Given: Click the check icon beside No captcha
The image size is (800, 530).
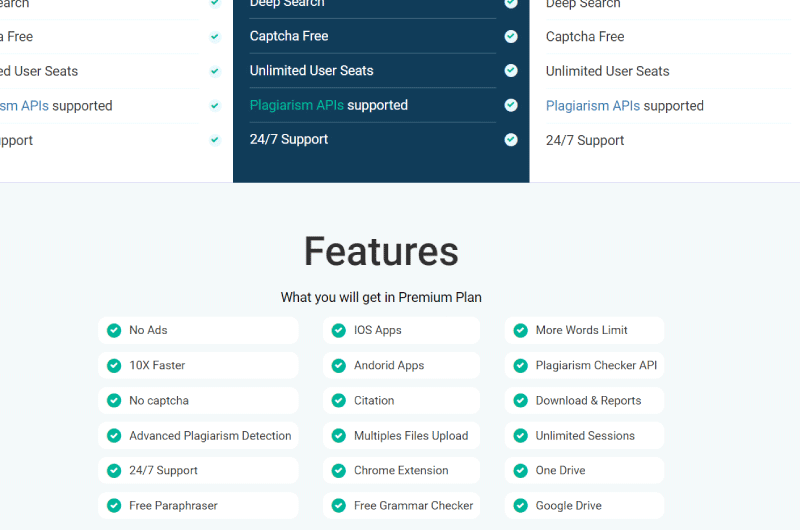Looking at the screenshot, I should pyautogui.click(x=114, y=401).
